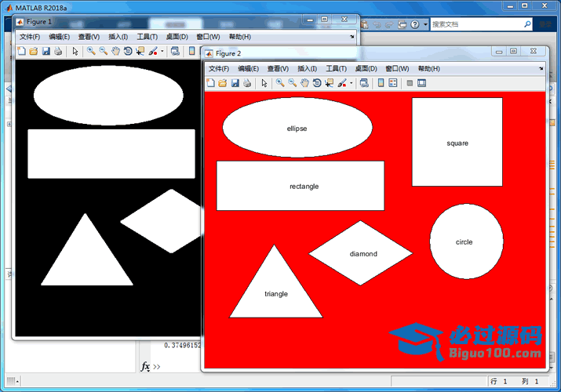Viewport: 561px width, 392px height.
Task: Hide Plot Tools icon in Figure 2
Action: (x=410, y=83)
